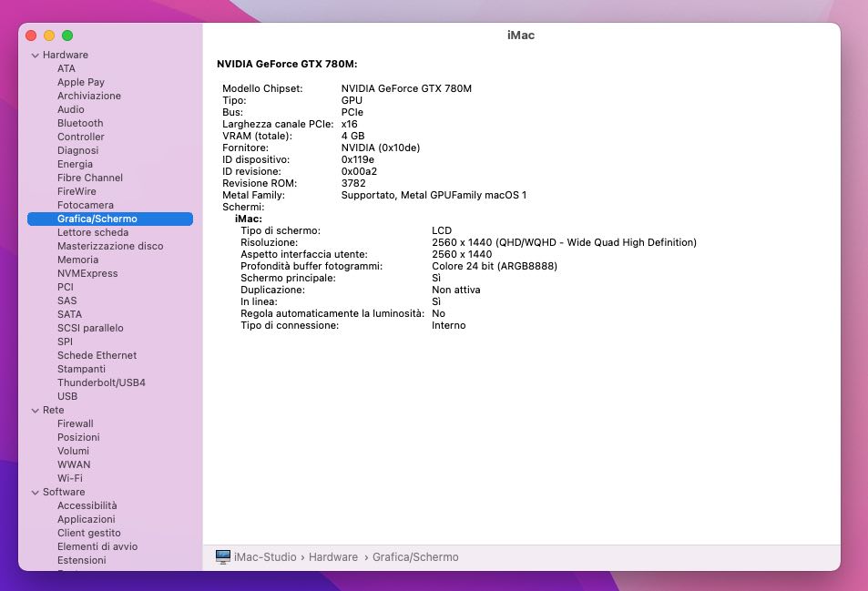Open Stampanti in the sidebar
The width and height of the screenshot is (868, 591).
tap(81, 369)
